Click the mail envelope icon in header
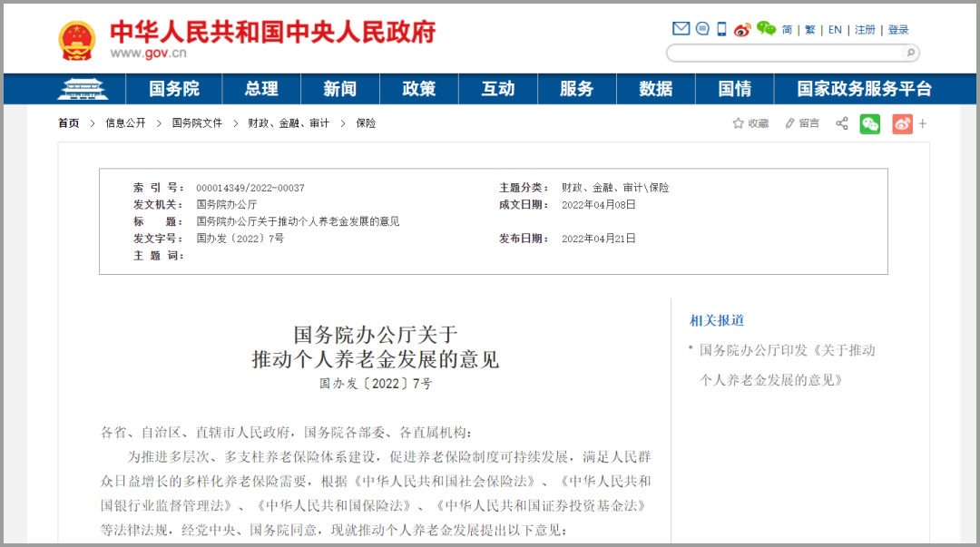 [x=681, y=29]
